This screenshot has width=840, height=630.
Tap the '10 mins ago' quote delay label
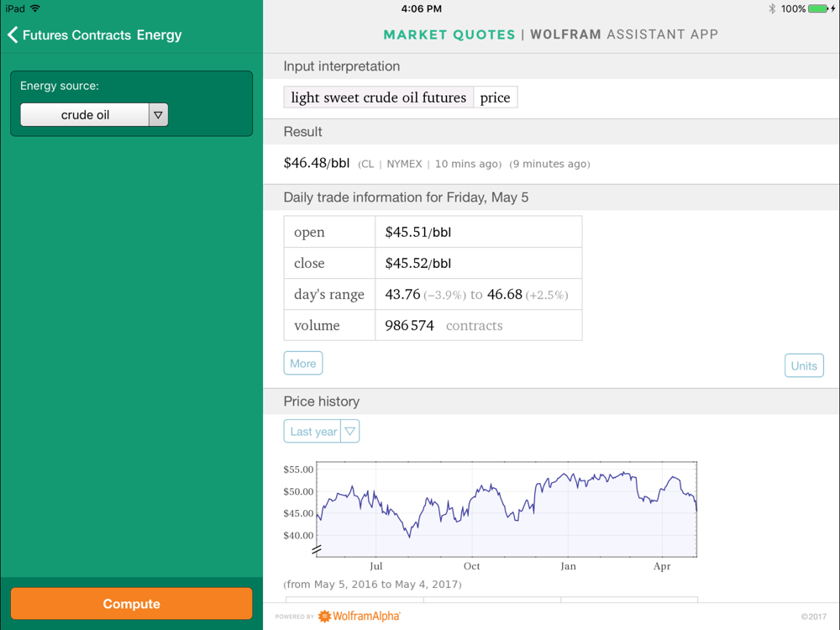(x=468, y=164)
